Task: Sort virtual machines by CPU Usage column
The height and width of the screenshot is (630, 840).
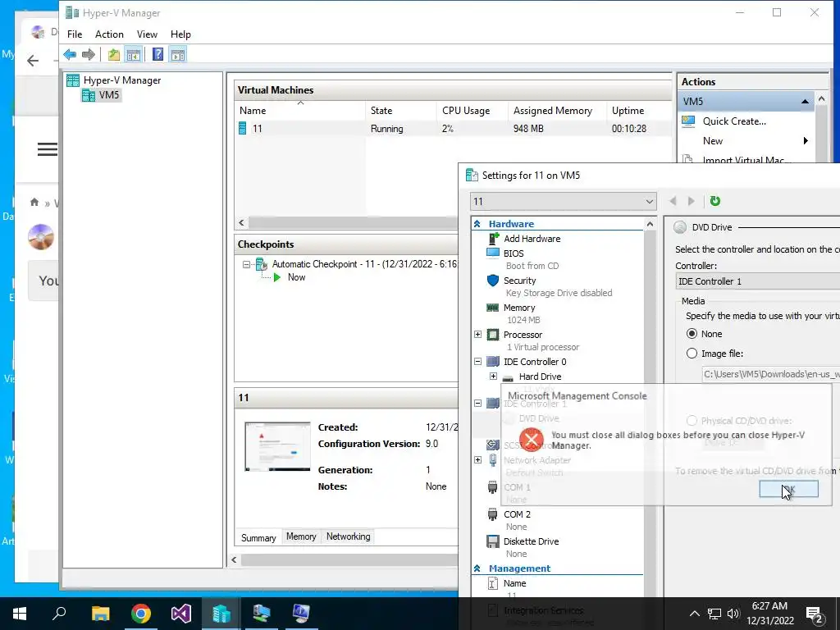Action: point(472,111)
